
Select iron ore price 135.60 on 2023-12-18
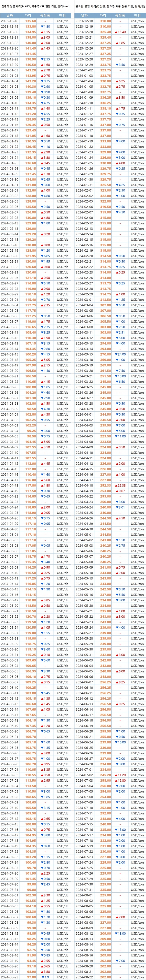click(x=30, y=21)
